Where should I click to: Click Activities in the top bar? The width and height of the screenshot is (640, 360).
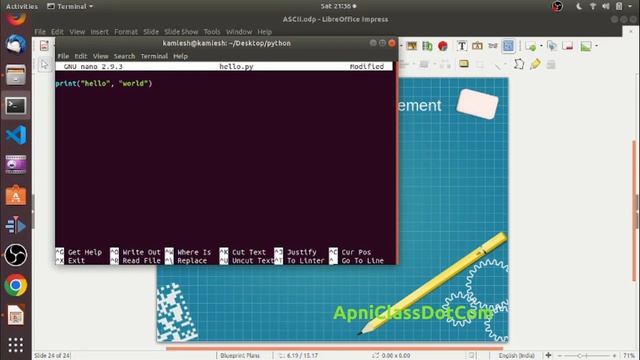tap(22, 6)
